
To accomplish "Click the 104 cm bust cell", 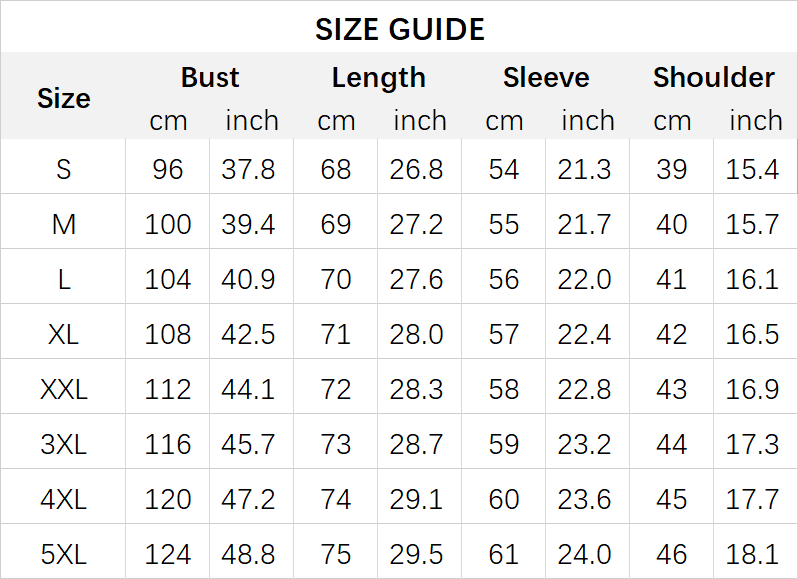I will 167,279.
